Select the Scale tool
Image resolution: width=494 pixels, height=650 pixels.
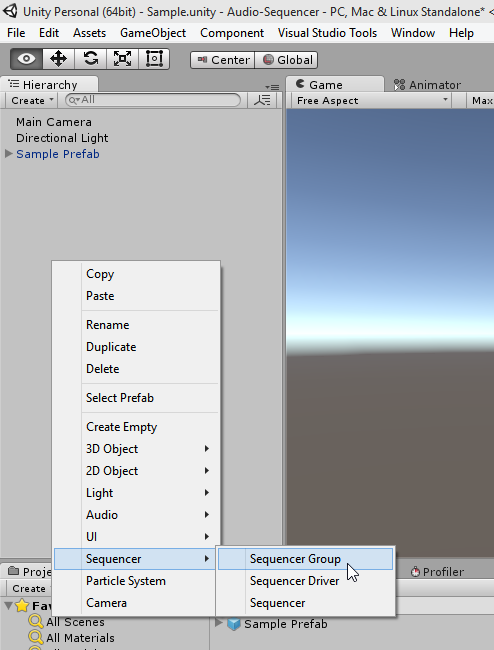pyautogui.click(x=122, y=59)
